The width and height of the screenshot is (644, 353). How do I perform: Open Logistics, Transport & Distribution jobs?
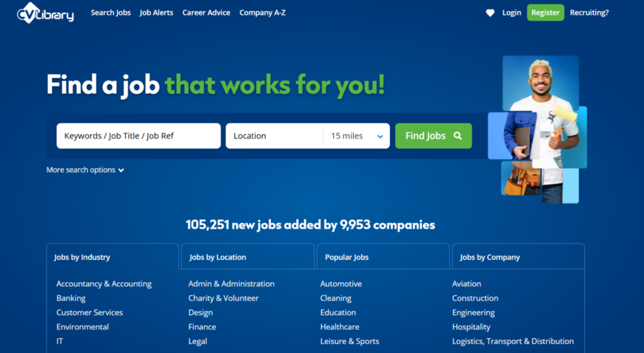tap(513, 341)
